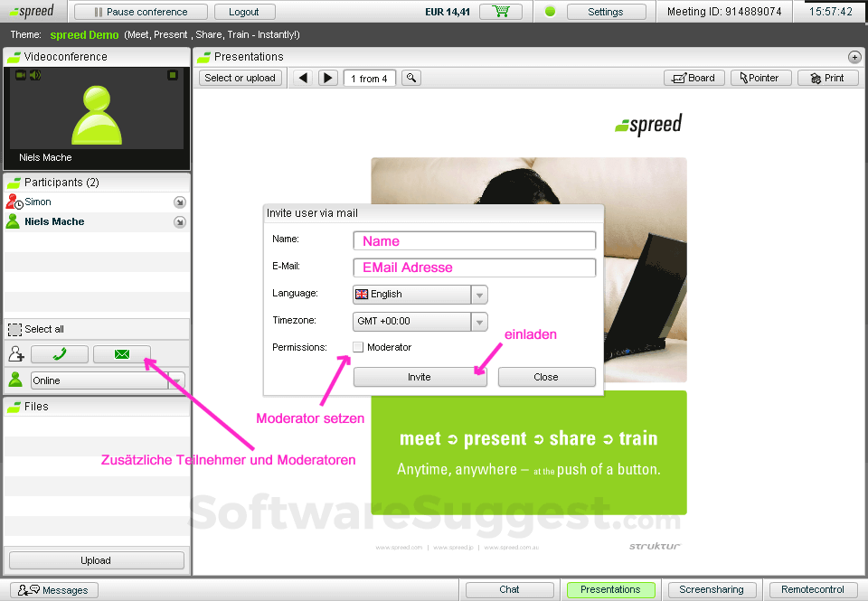Open the shopping cart

click(x=503, y=13)
